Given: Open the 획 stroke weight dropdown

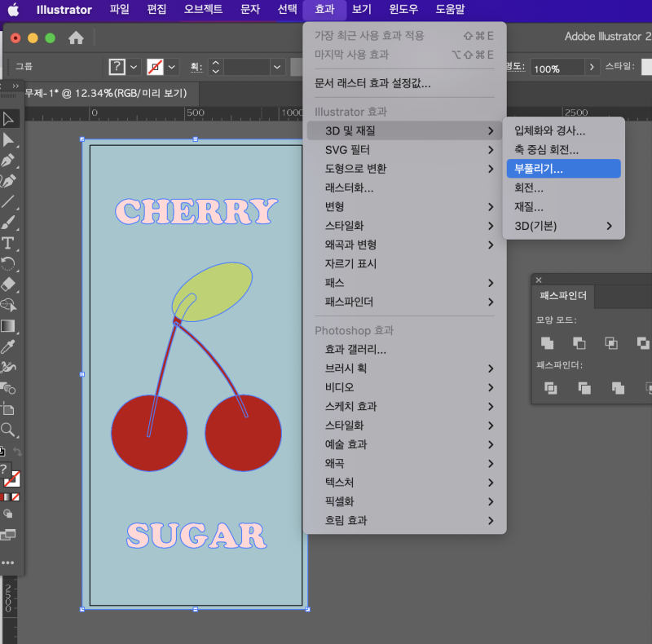Looking at the screenshot, I should (276, 68).
